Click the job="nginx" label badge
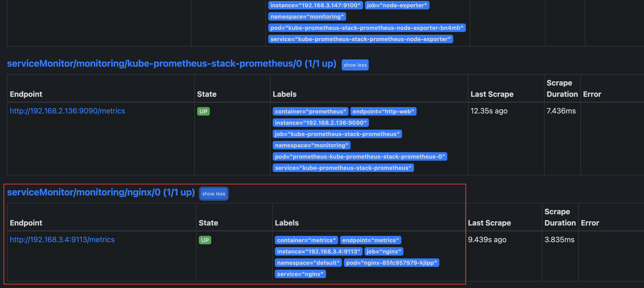The width and height of the screenshot is (644, 288). click(x=383, y=251)
